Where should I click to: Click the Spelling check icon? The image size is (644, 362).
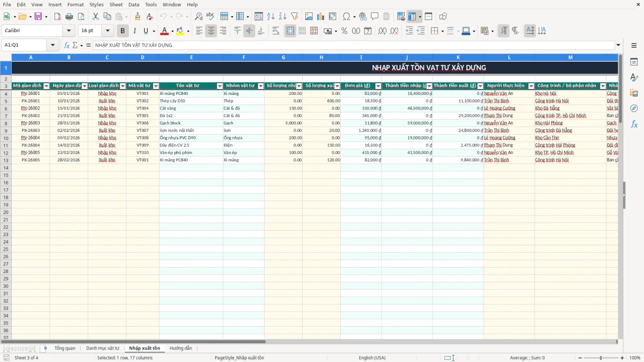tap(210, 17)
